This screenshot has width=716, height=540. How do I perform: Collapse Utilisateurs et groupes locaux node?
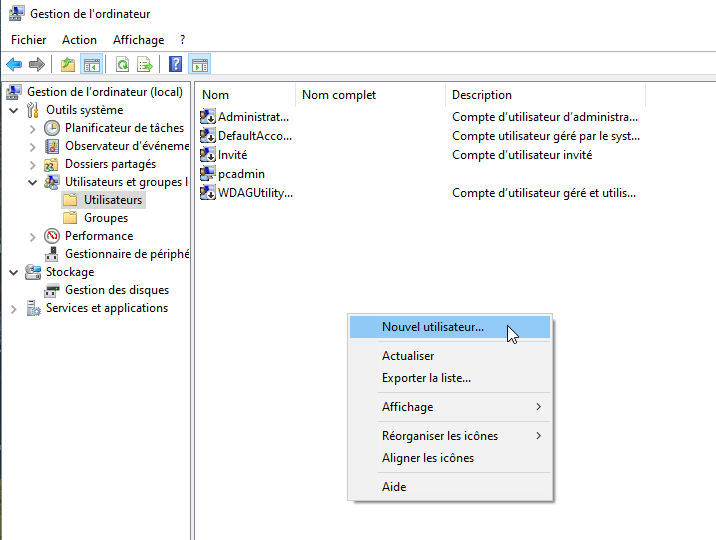(32, 182)
